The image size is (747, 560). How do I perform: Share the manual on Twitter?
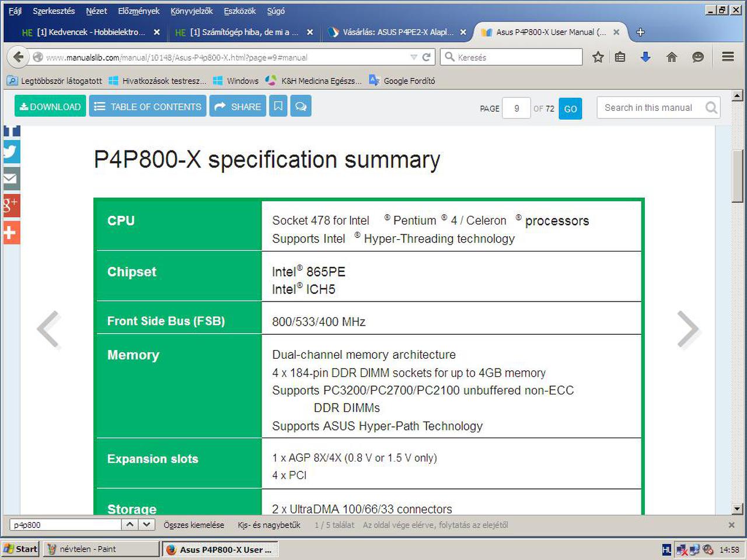[x=11, y=152]
